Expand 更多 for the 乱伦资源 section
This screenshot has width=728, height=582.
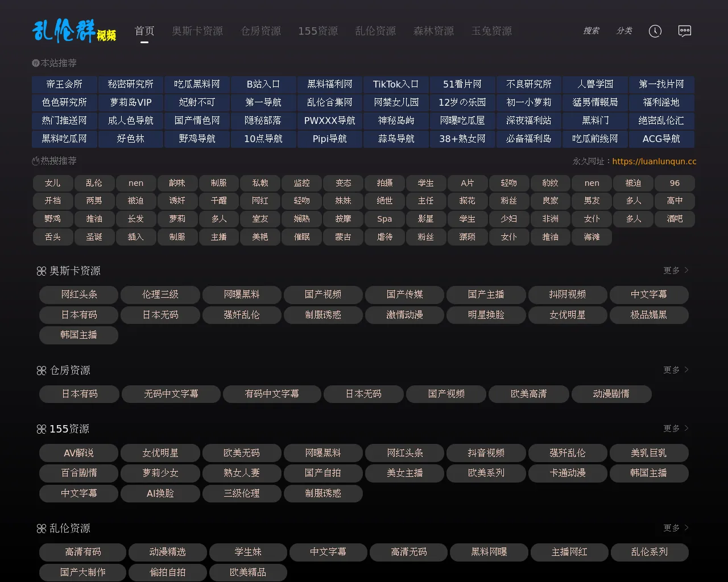[x=676, y=528]
